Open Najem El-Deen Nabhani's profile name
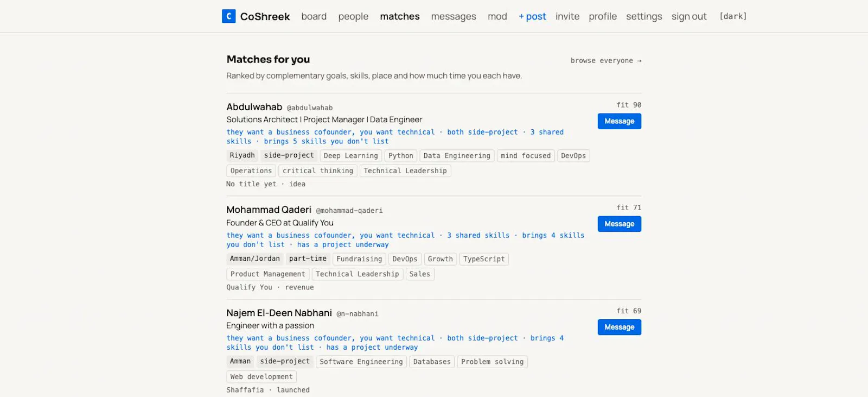The image size is (868, 397). coord(279,313)
